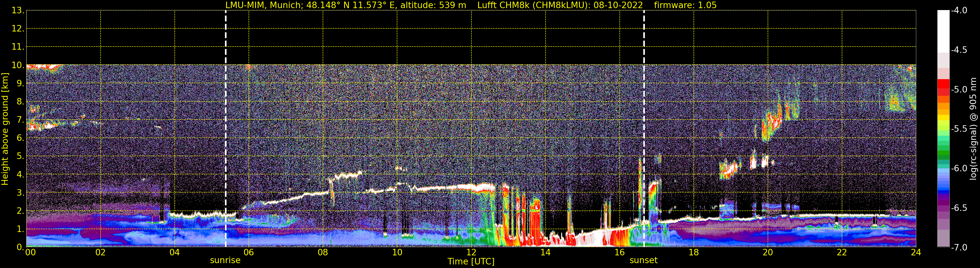980x268 pixels.
Task: Click the height axis tick '6.'
Action: [20, 138]
